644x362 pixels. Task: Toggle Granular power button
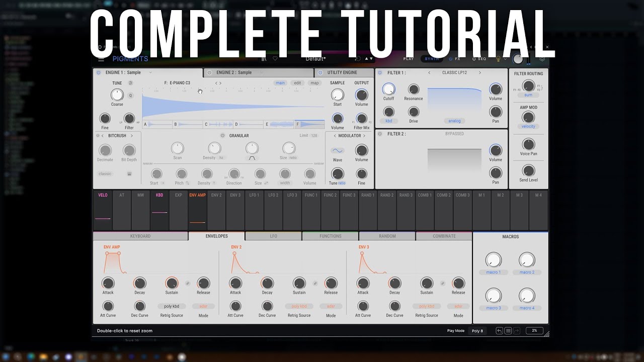(222, 136)
